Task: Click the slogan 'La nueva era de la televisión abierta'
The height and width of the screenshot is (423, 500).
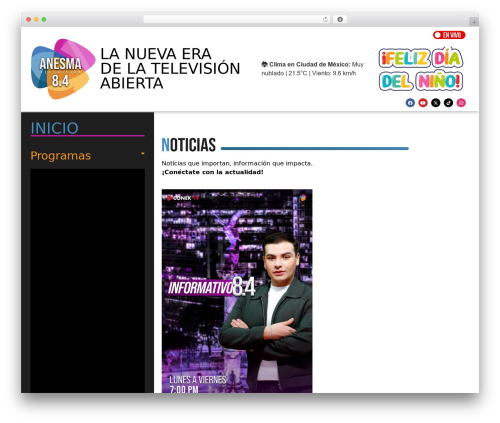Action: click(170, 69)
